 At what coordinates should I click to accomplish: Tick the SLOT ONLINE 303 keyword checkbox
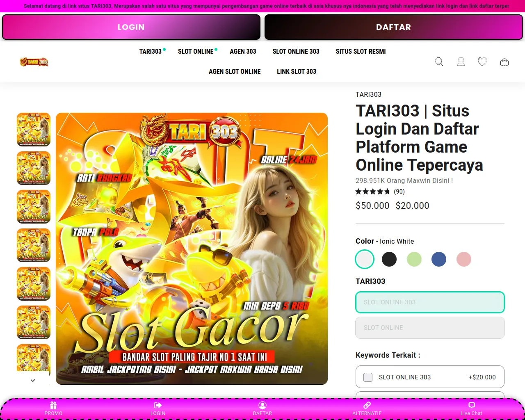click(368, 377)
